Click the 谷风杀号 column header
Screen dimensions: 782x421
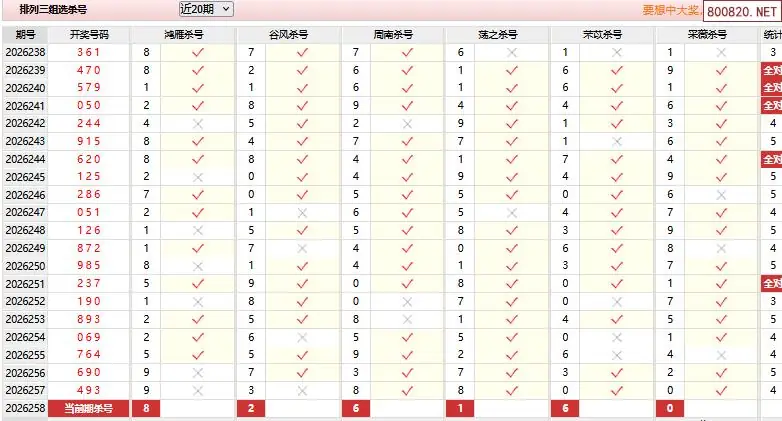tap(288, 34)
